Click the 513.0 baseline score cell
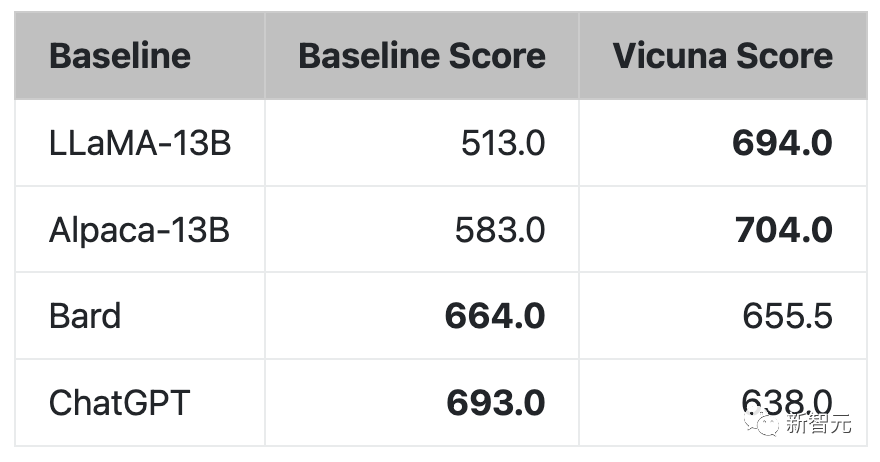 (503, 143)
